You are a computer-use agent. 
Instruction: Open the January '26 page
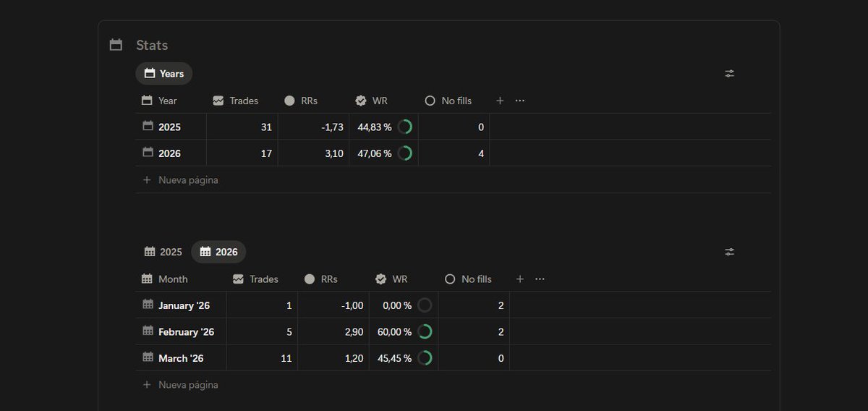185,305
